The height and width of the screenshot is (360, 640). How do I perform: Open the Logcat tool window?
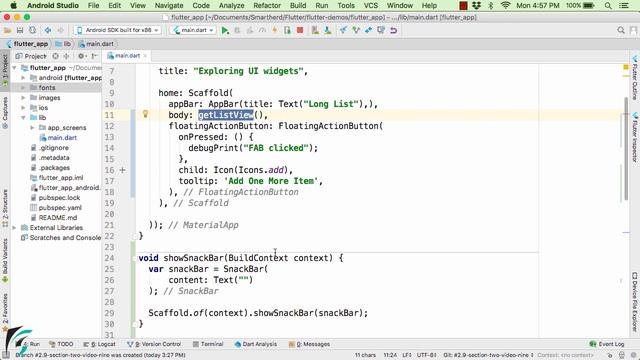[x=99, y=344]
